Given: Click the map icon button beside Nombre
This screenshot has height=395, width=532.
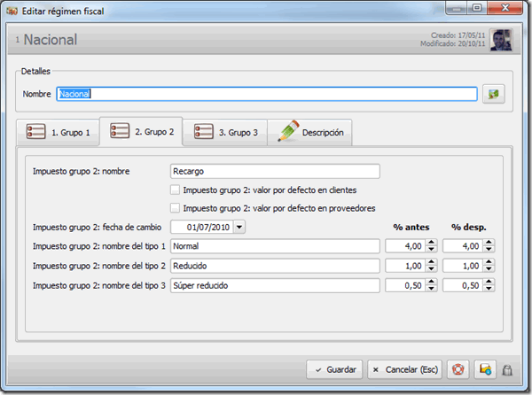Looking at the screenshot, I should point(494,94).
